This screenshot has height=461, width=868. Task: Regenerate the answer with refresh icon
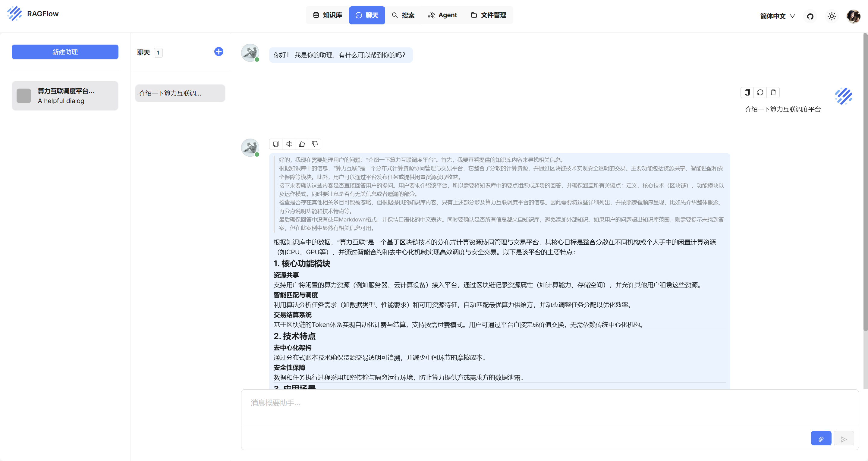(x=760, y=92)
